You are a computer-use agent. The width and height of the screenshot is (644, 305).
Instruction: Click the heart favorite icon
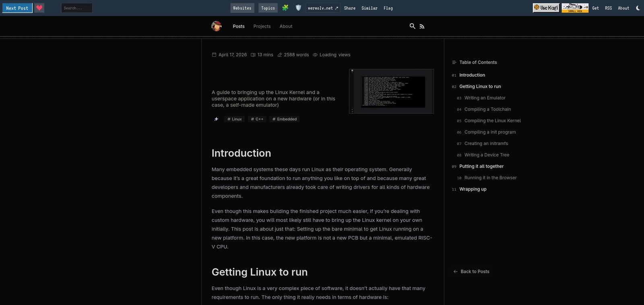[39, 8]
